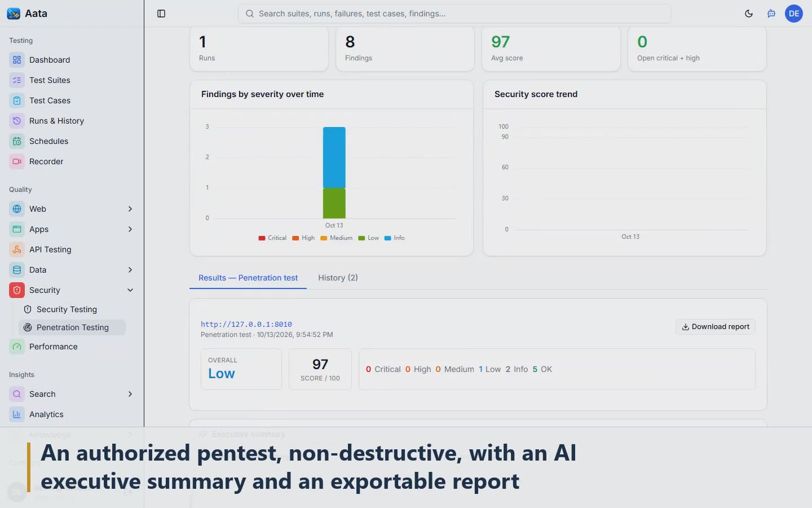Collapse the Security section chevron
Viewport: 812px width, 508px height.
(130, 290)
